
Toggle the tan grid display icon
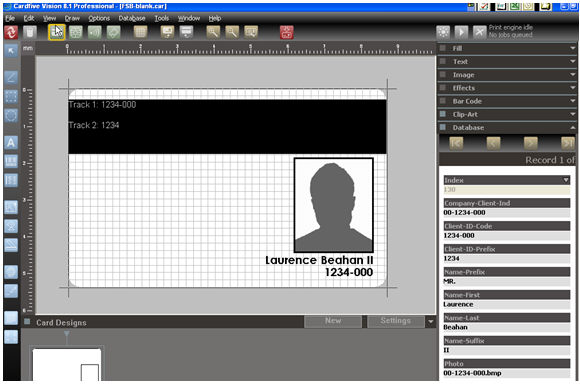point(140,33)
